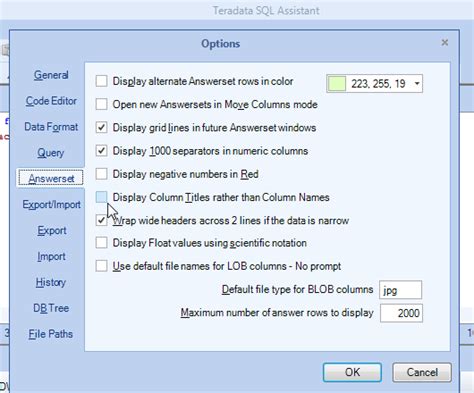Open the Export/Import tab
The image size is (474, 393).
pos(51,204)
